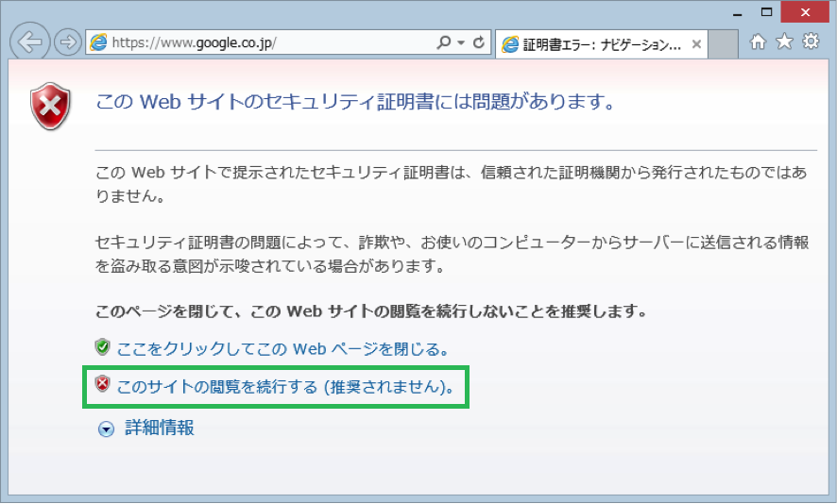
Task: Maximize the browser window
Action: pos(766,12)
